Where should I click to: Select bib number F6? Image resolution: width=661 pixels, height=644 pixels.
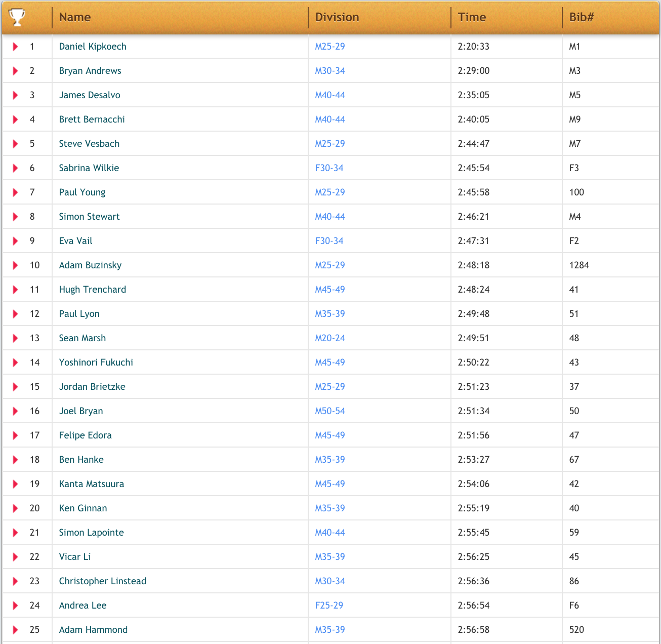click(574, 606)
